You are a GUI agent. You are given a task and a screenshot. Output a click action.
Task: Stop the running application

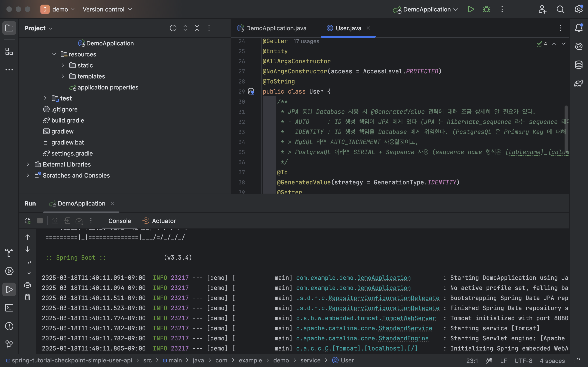coord(40,221)
